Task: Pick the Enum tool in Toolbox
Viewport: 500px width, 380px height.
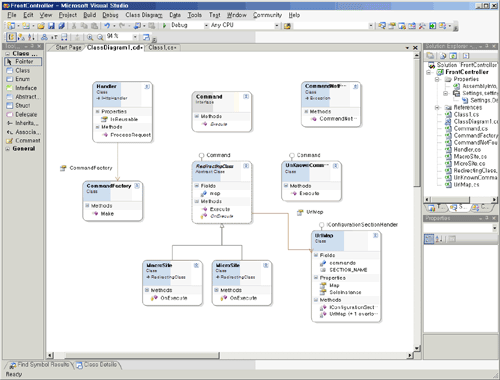Action: coord(23,79)
